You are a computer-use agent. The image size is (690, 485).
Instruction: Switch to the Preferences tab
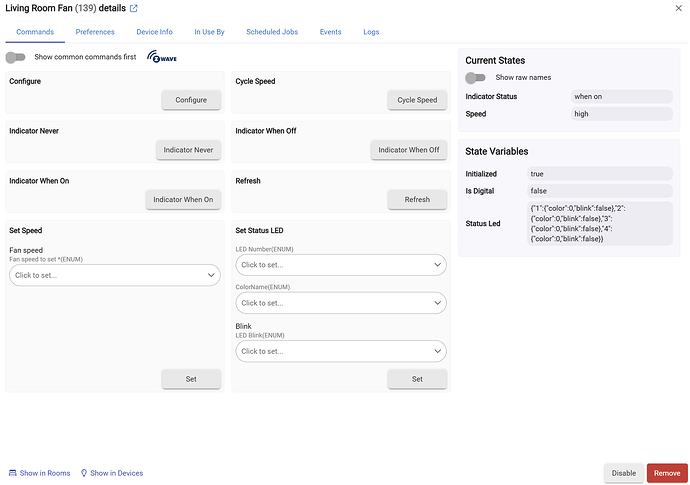pos(95,32)
